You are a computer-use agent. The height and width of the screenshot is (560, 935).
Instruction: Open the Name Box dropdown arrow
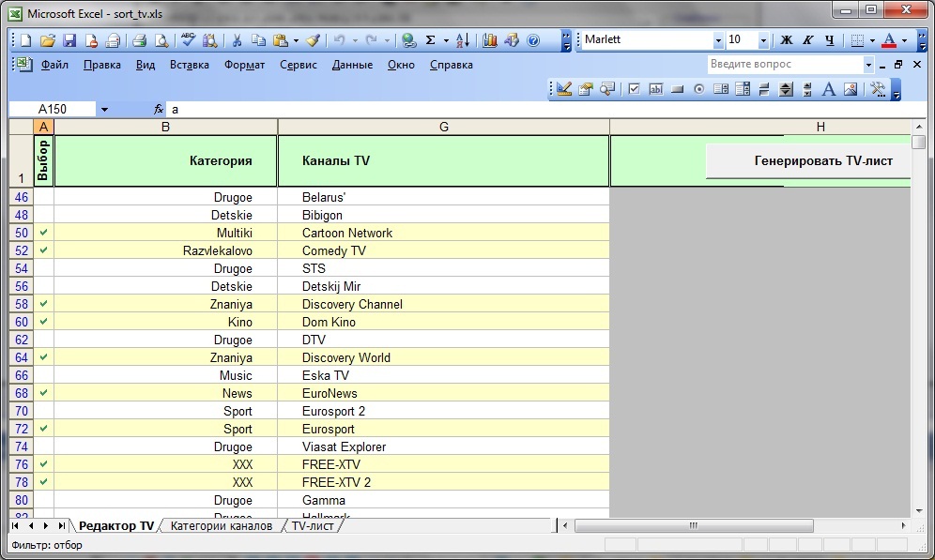pyautogui.click(x=104, y=109)
